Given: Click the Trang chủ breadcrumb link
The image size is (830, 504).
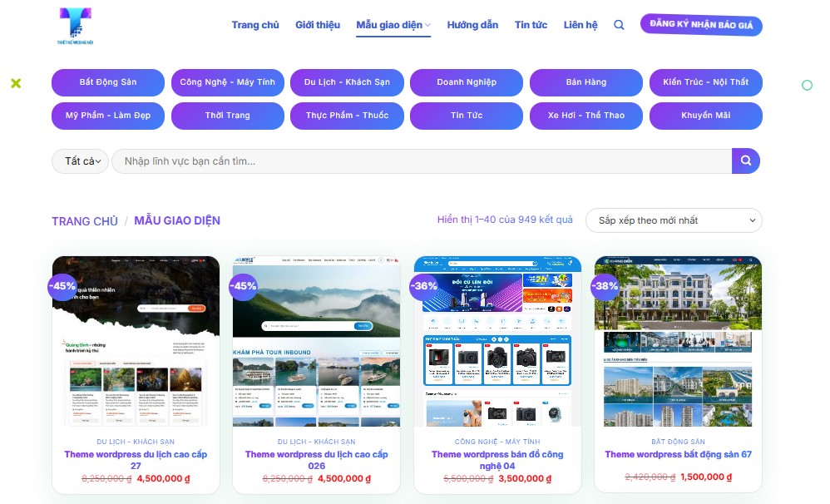Looking at the screenshot, I should tap(85, 221).
